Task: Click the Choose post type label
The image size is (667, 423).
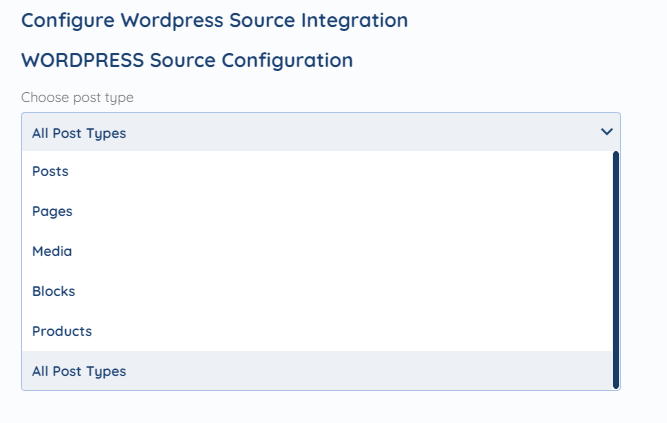Action: [x=77, y=97]
